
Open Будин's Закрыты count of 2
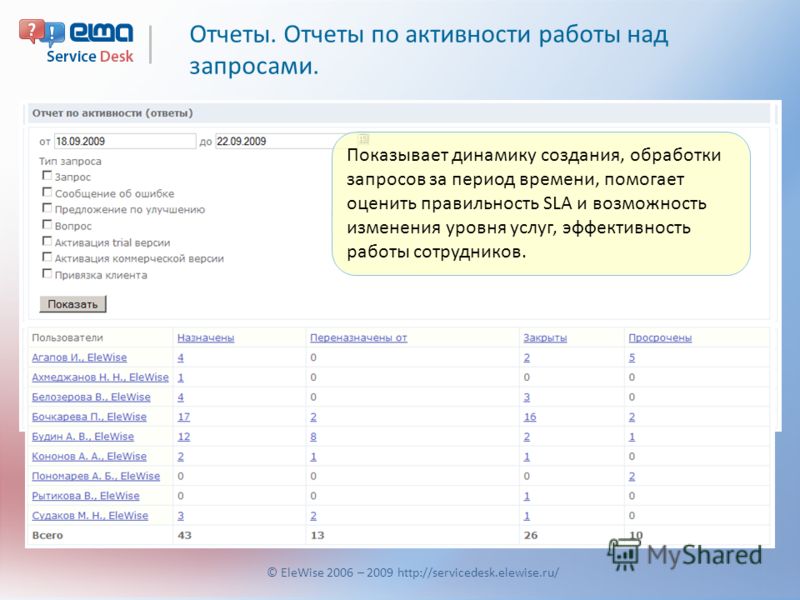(527, 437)
